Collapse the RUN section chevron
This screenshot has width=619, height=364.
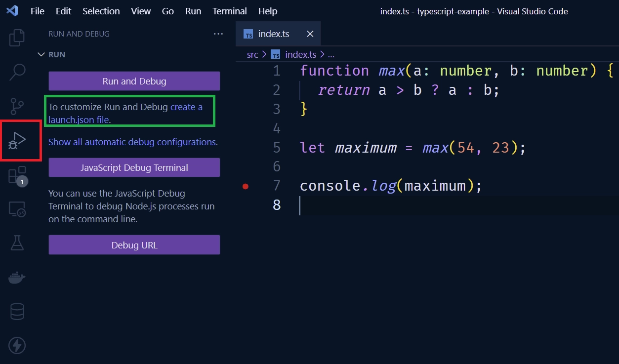[x=41, y=54]
